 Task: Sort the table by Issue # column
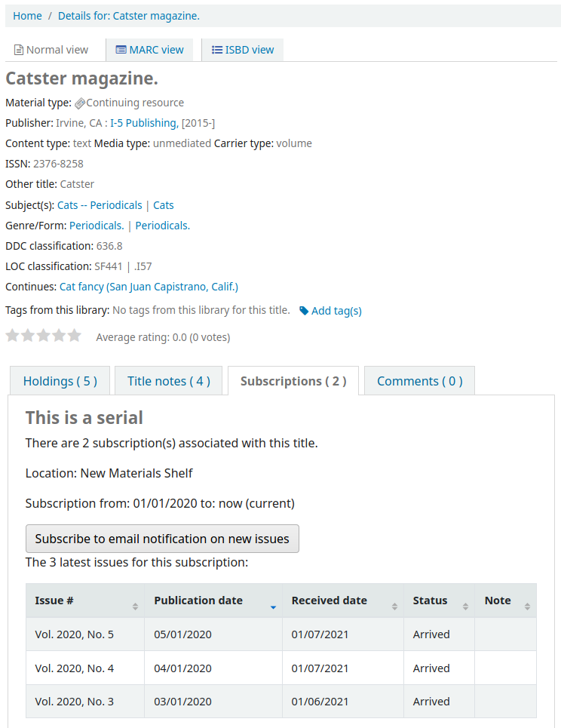pyautogui.click(x=84, y=600)
